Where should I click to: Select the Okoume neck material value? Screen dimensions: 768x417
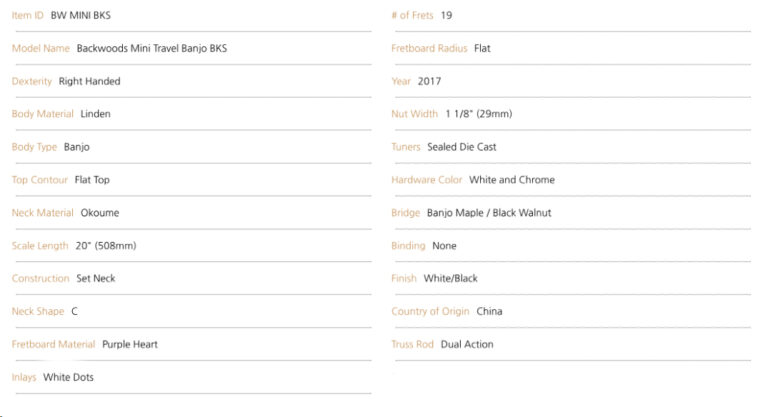(x=100, y=213)
